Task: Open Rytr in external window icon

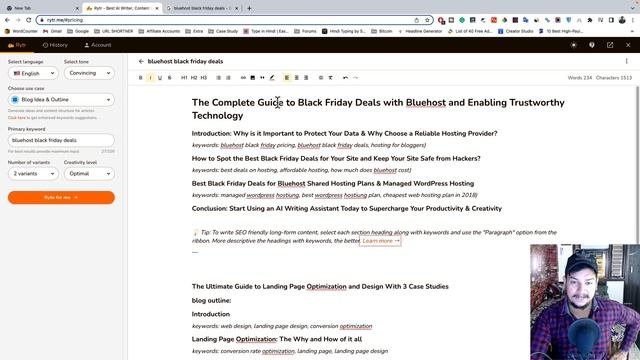Action: [610, 45]
